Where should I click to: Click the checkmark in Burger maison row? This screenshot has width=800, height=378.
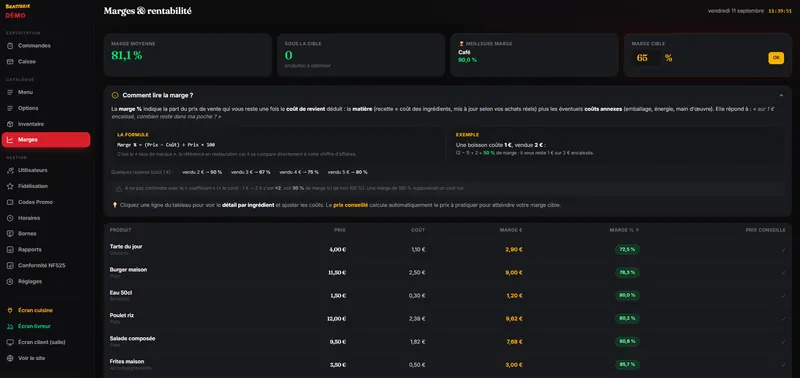[783, 272]
